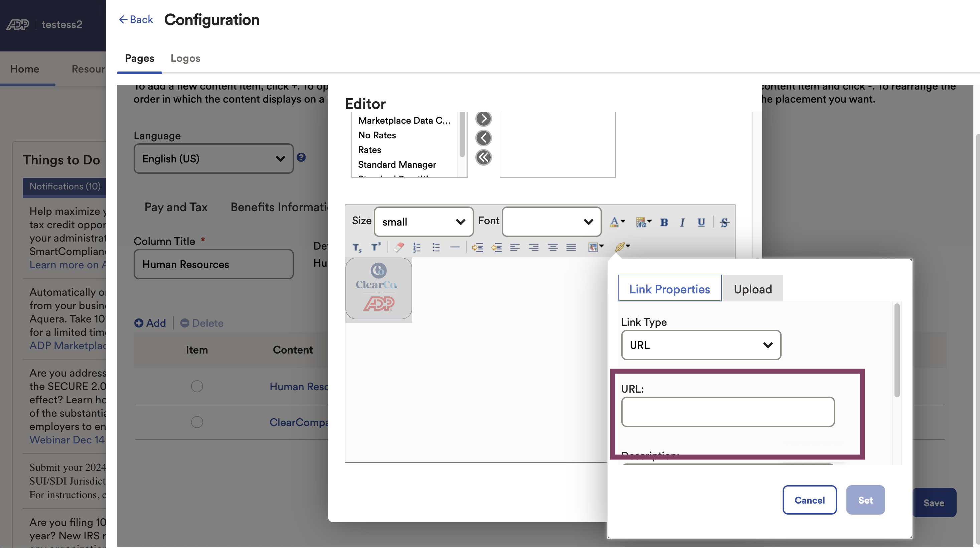Viewport: 980px width, 548px height.
Task: Switch to the Link Properties tab
Action: click(x=669, y=288)
